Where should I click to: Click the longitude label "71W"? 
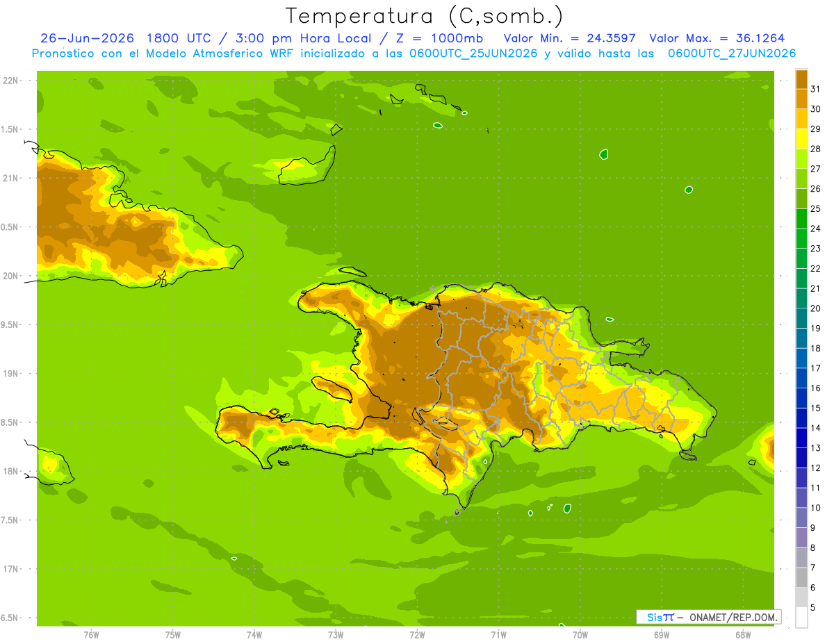(x=498, y=634)
